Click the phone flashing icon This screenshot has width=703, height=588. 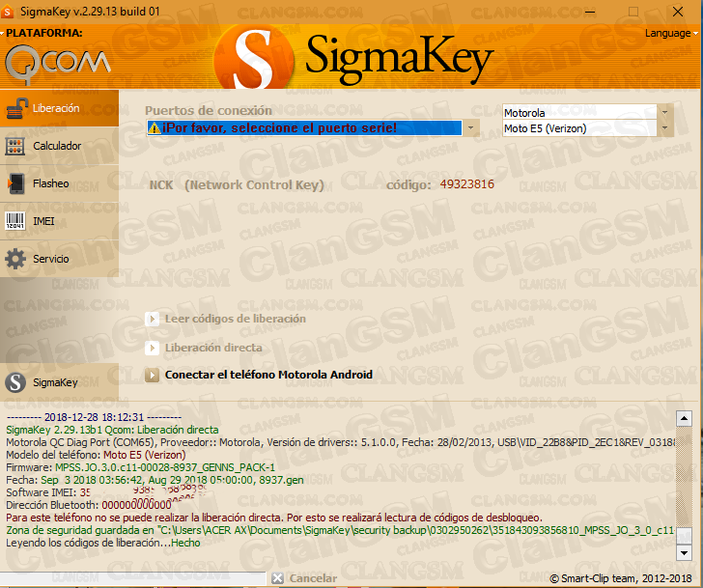tap(16, 183)
